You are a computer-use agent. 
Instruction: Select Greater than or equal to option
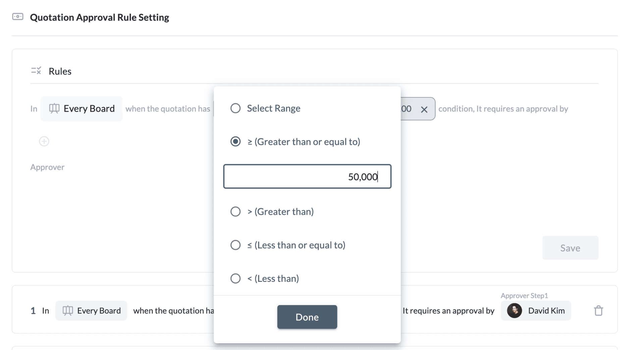[235, 142]
